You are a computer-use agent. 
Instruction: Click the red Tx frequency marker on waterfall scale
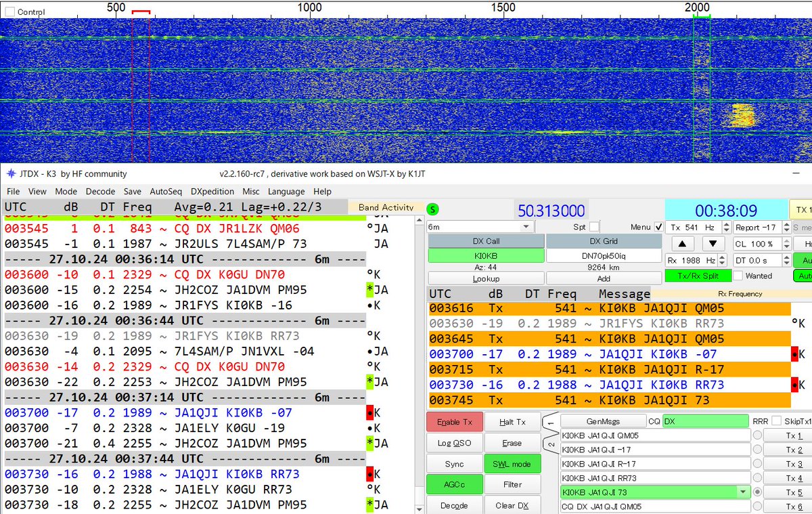point(141,12)
